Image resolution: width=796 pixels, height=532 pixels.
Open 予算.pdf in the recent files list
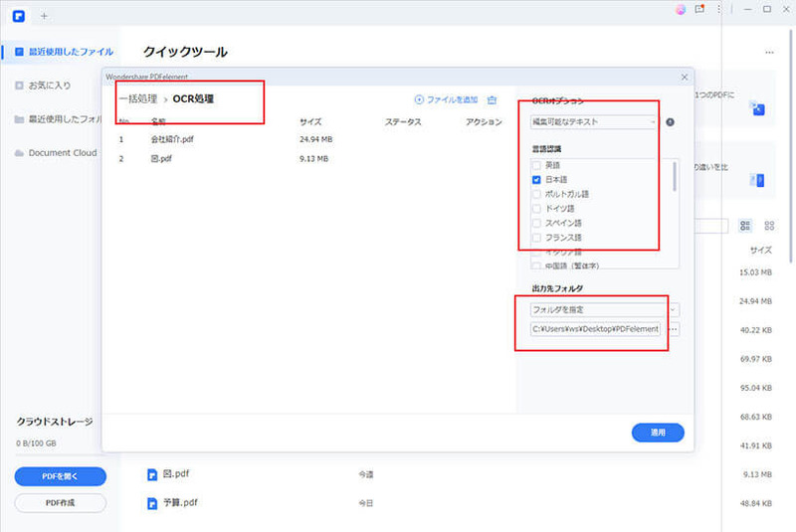180,502
